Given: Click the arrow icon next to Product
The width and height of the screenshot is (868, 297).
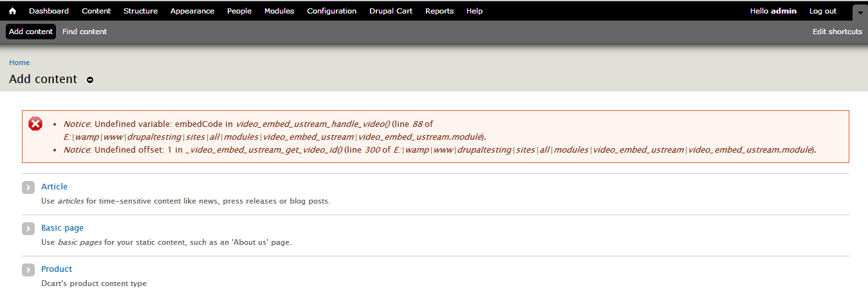Looking at the screenshot, I should tap(28, 270).
